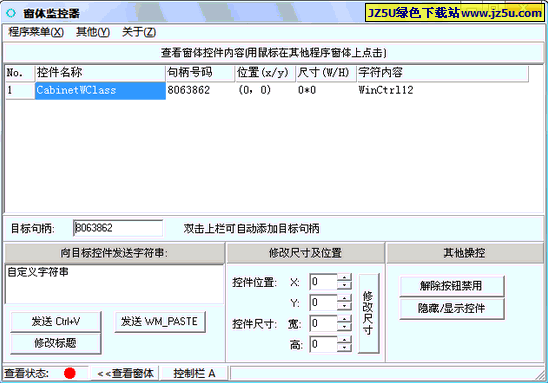548x383 pixels.
Task: Focus the 目标句柄 input field
Action: 118,228
